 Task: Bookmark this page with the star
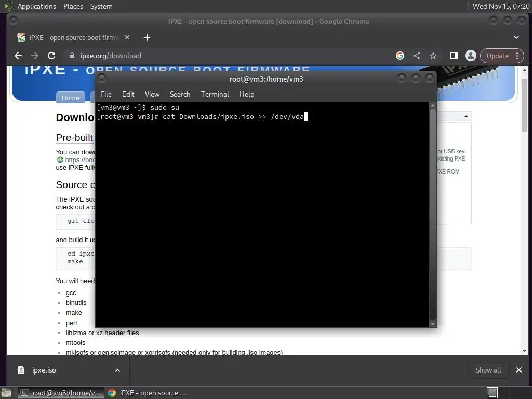coord(433,56)
